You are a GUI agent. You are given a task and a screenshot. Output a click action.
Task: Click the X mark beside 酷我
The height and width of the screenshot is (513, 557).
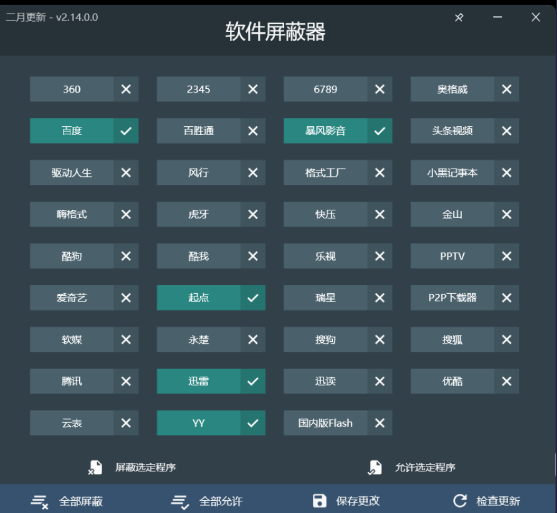(x=253, y=256)
